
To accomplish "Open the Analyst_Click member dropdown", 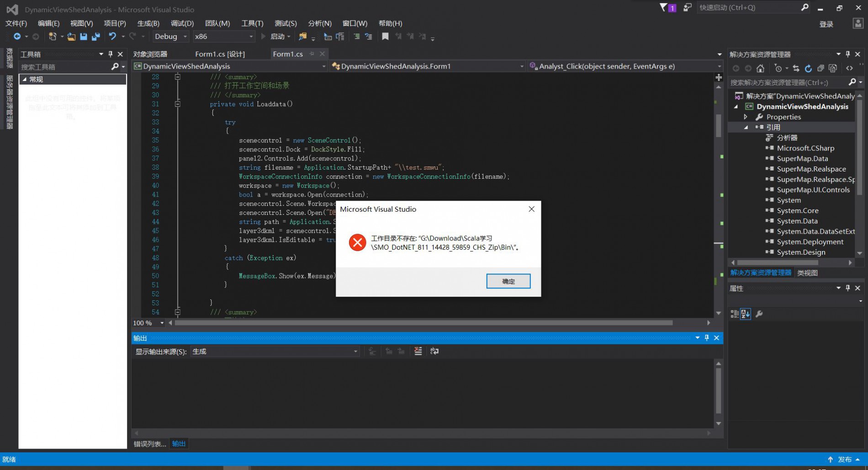I will pos(625,66).
